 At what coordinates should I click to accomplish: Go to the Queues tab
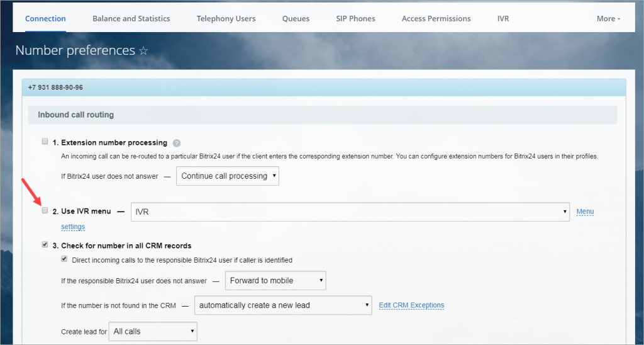(x=296, y=18)
